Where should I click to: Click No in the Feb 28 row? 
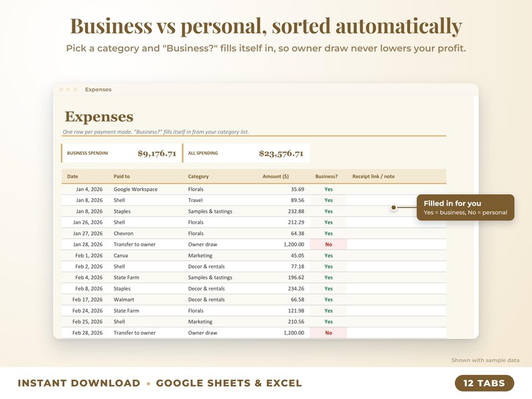point(328,333)
